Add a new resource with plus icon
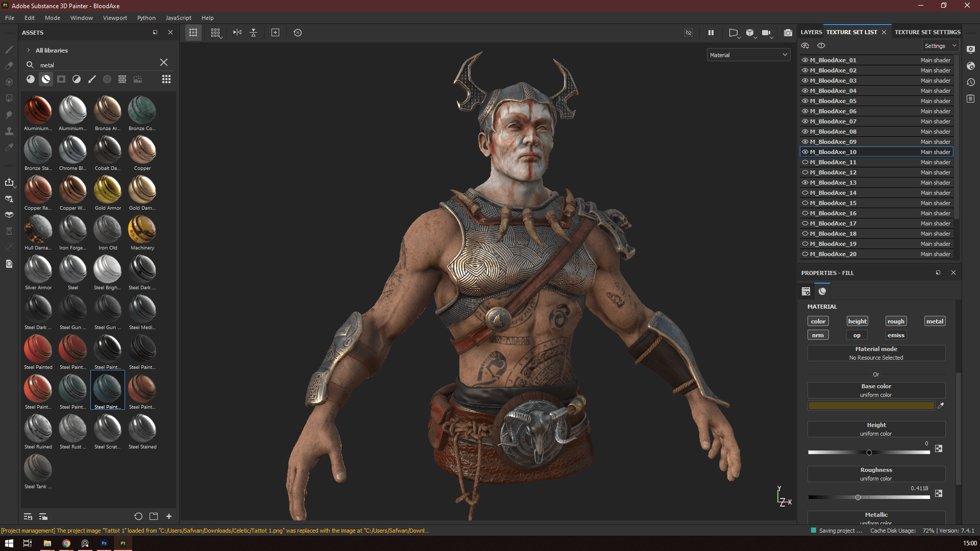The width and height of the screenshot is (980, 551). pyautogui.click(x=169, y=516)
